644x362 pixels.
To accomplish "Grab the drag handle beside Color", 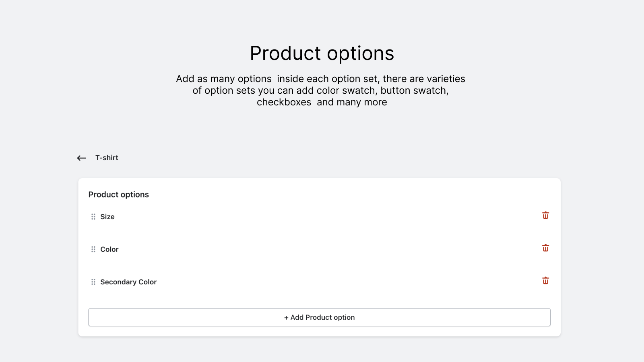I will click(x=93, y=249).
